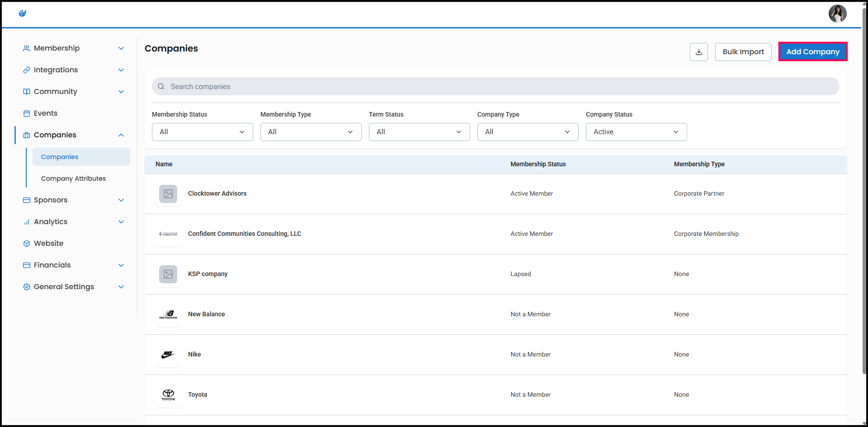The height and width of the screenshot is (427, 868).
Task: Open the Membership Status filter dropdown
Action: click(202, 132)
